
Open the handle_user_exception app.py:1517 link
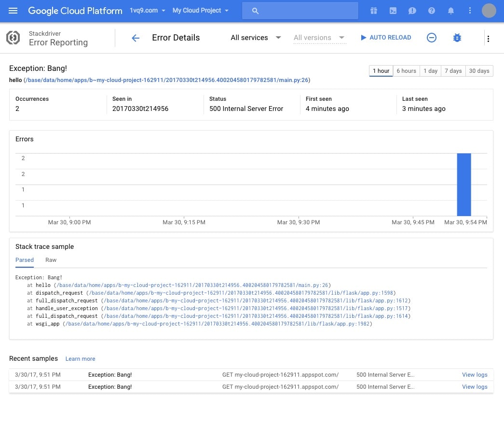click(256, 308)
